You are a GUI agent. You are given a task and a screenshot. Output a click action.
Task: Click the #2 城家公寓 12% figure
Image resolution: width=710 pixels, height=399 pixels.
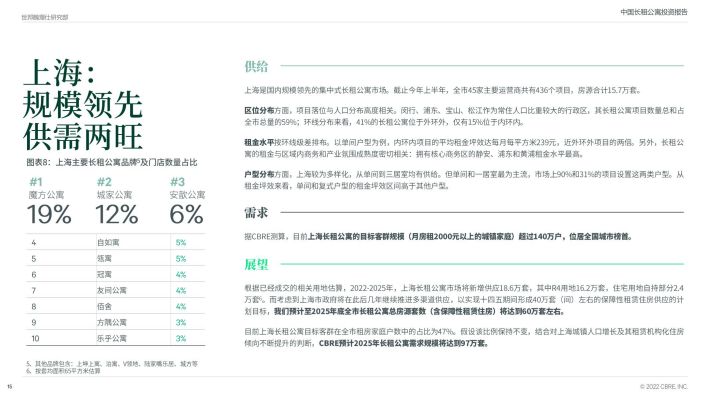116,201
